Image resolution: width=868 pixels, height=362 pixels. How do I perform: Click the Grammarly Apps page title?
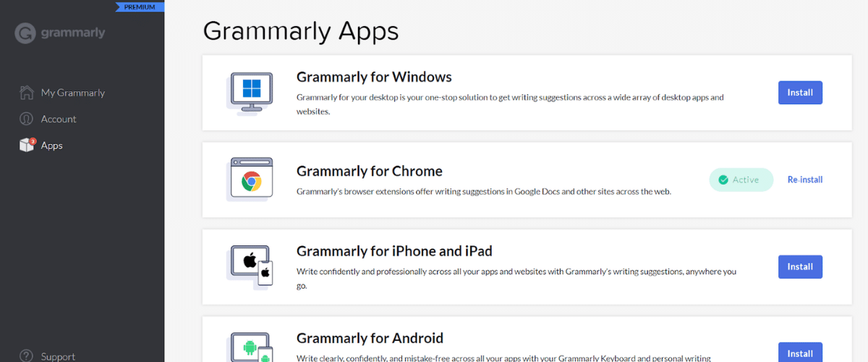point(300,31)
